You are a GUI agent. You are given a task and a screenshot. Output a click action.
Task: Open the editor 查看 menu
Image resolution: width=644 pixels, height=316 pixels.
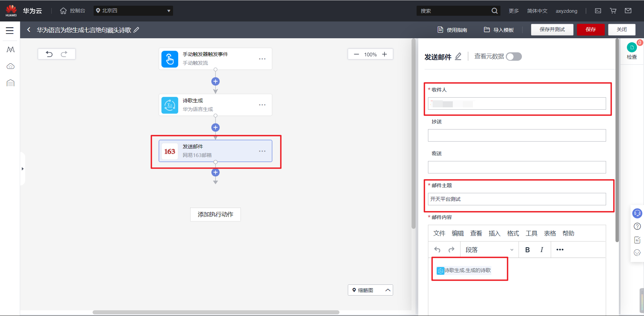point(476,233)
